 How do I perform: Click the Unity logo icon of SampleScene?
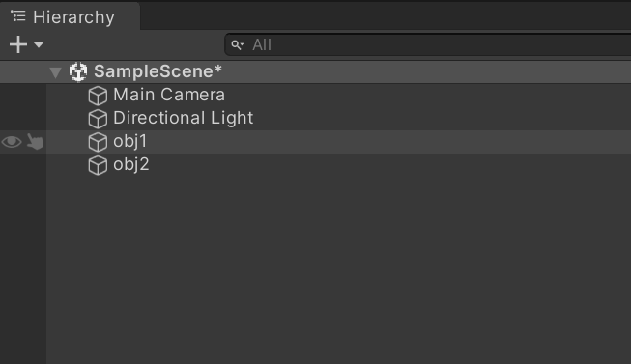pos(78,71)
